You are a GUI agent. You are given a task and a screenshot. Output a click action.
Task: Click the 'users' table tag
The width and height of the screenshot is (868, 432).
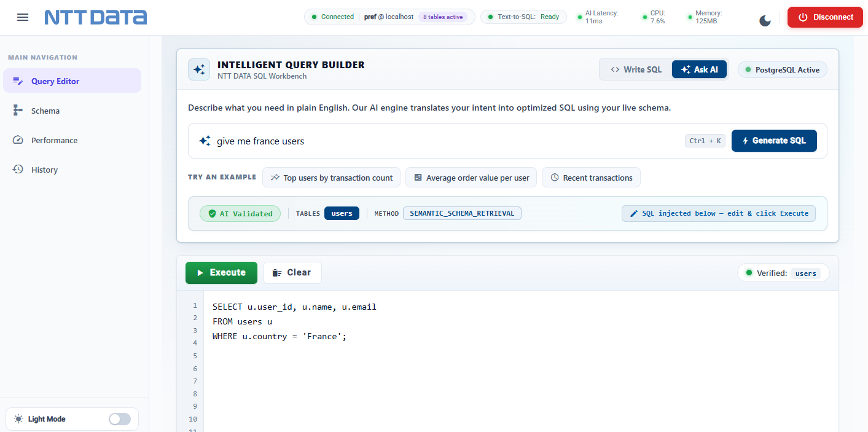[x=342, y=213]
